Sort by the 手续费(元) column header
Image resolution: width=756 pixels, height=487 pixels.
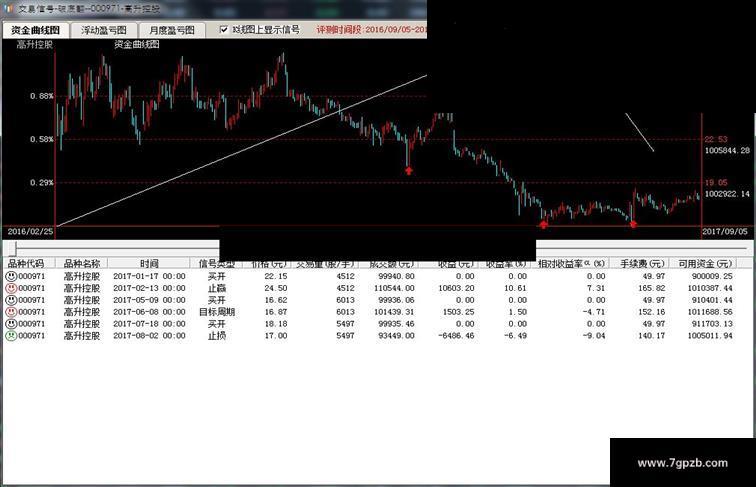tap(642, 263)
